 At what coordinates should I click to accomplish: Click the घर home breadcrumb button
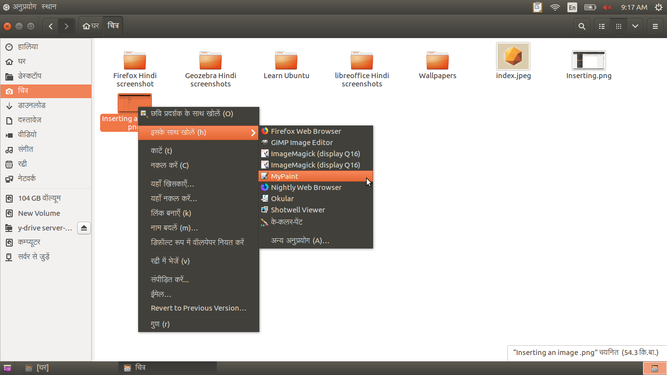click(91, 26)
